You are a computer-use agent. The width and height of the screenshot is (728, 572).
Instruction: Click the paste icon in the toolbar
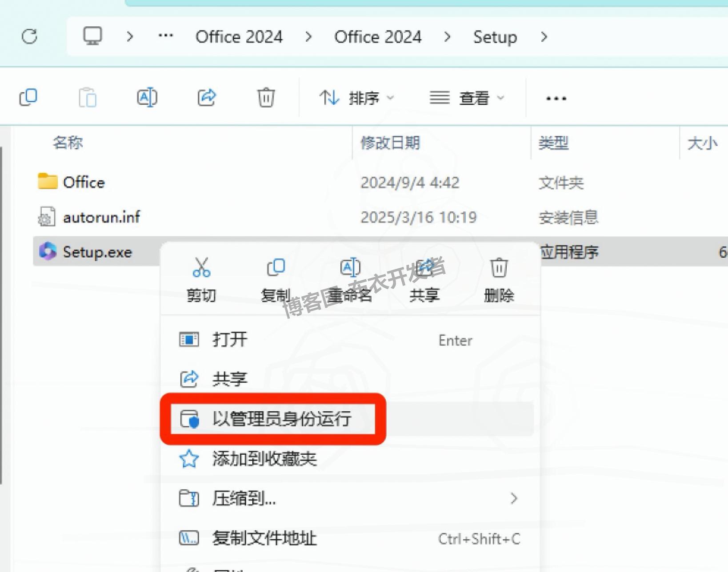pos(88,97)
